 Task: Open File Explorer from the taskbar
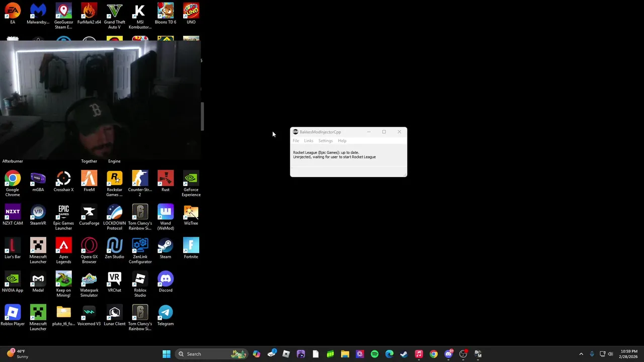tap(345, 354)
